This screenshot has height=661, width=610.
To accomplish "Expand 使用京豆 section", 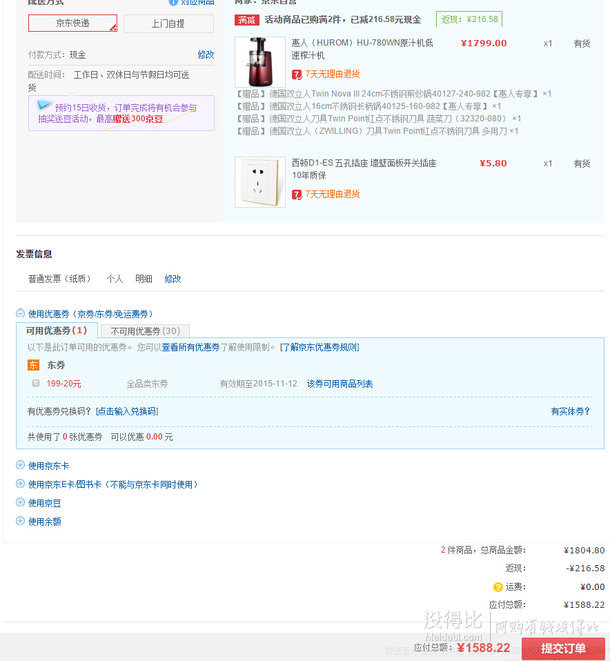I will pos(20,502).
